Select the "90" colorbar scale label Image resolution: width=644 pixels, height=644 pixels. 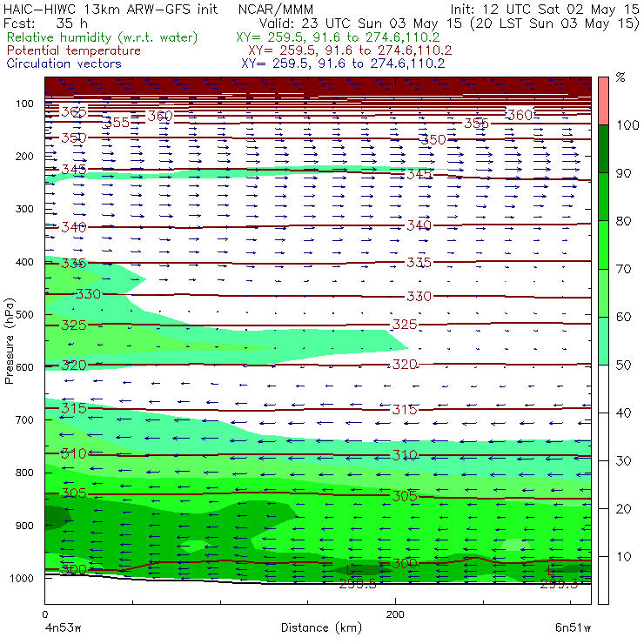point(623,173)
